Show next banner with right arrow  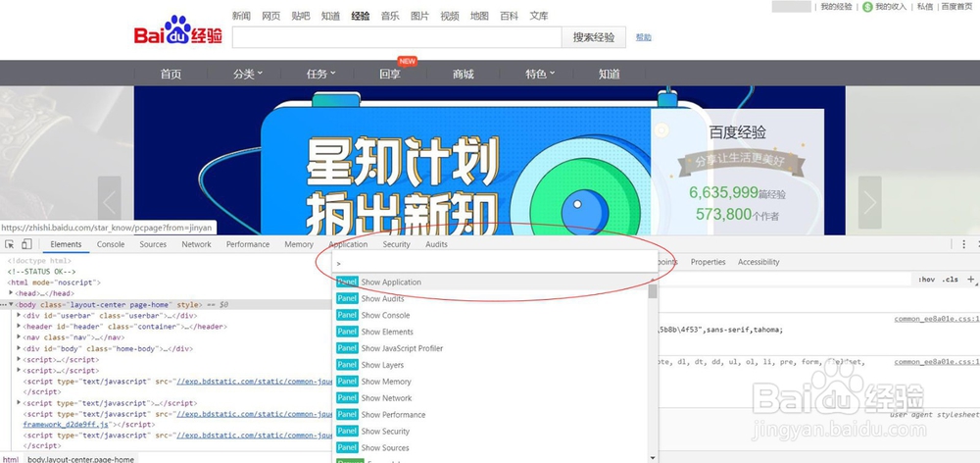coord(869,202)
